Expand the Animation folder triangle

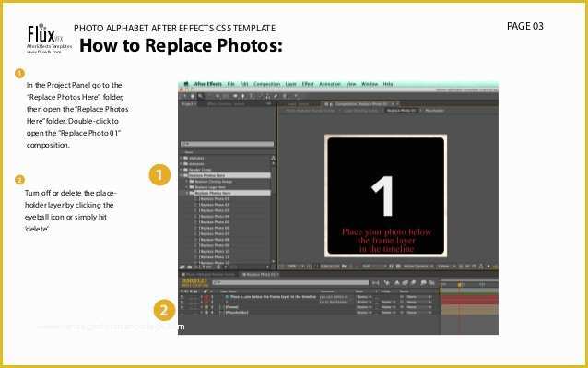182,163
